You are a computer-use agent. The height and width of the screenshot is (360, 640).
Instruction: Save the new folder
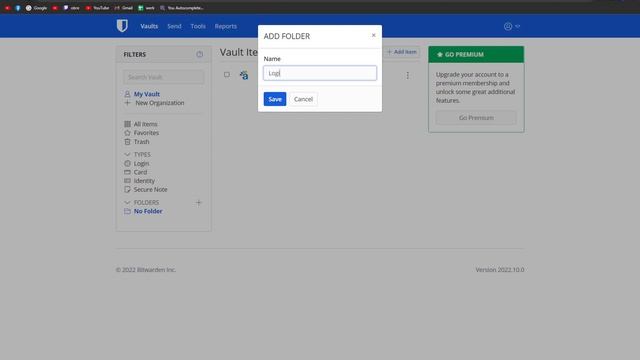click(275, 99)
